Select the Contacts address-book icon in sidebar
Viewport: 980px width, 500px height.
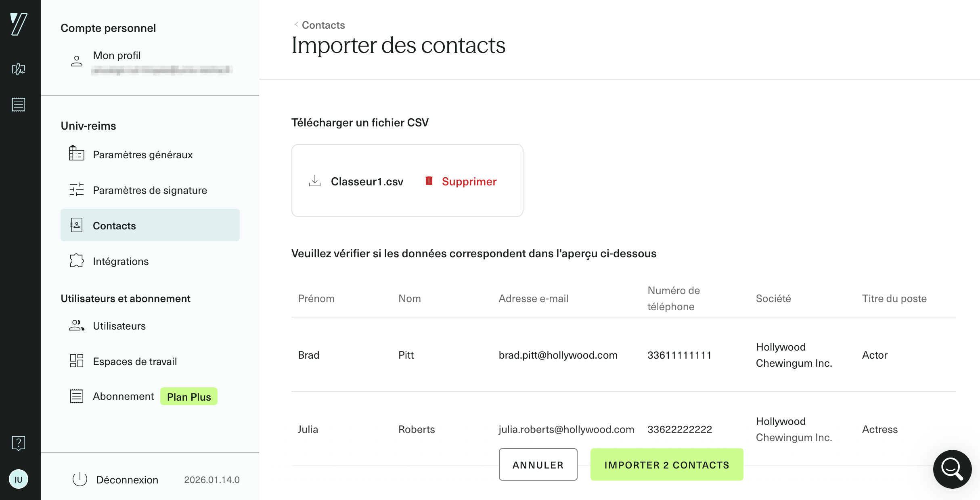tap(76, 225)
